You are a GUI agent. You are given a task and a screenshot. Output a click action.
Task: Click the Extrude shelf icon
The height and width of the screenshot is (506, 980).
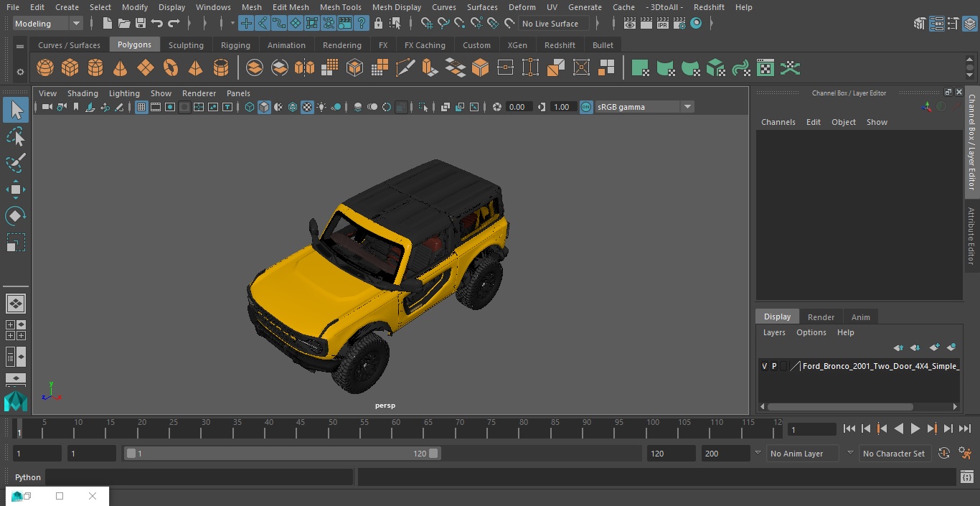click(x=430, y=68)
